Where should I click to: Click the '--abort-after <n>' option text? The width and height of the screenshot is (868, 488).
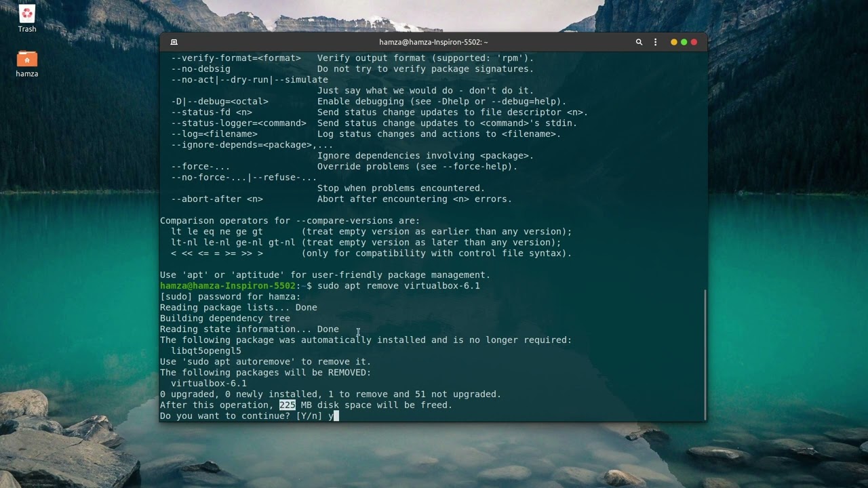(x=217, y=199)
